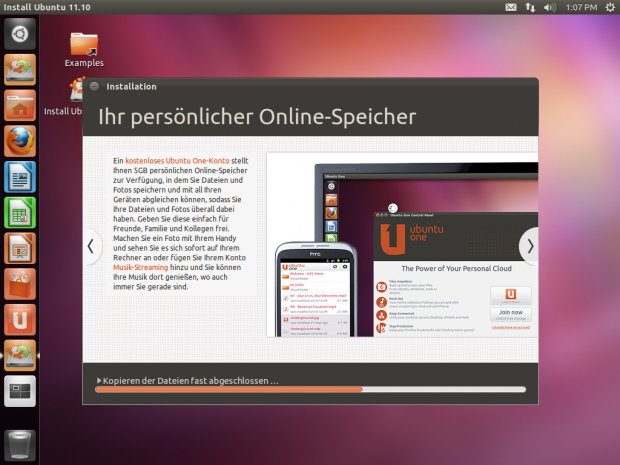Screen dimensions: 620x465
Task: Expand details beside Kopieren der Dateien
Action: point(99,380)
